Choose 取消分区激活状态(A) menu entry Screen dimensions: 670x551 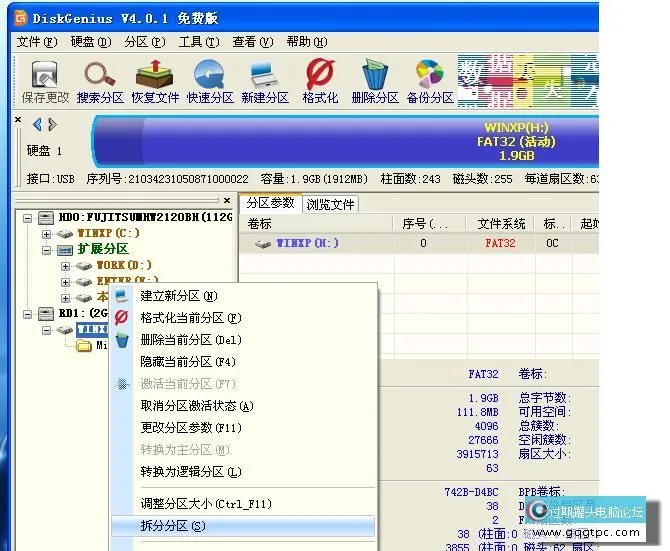(244, 406)
